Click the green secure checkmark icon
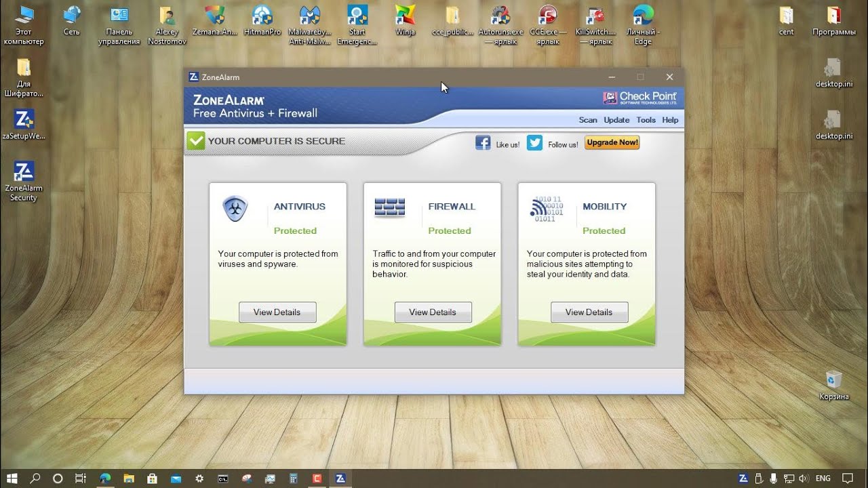This screenshot has width=868, height=488. [x=196, y=141]
